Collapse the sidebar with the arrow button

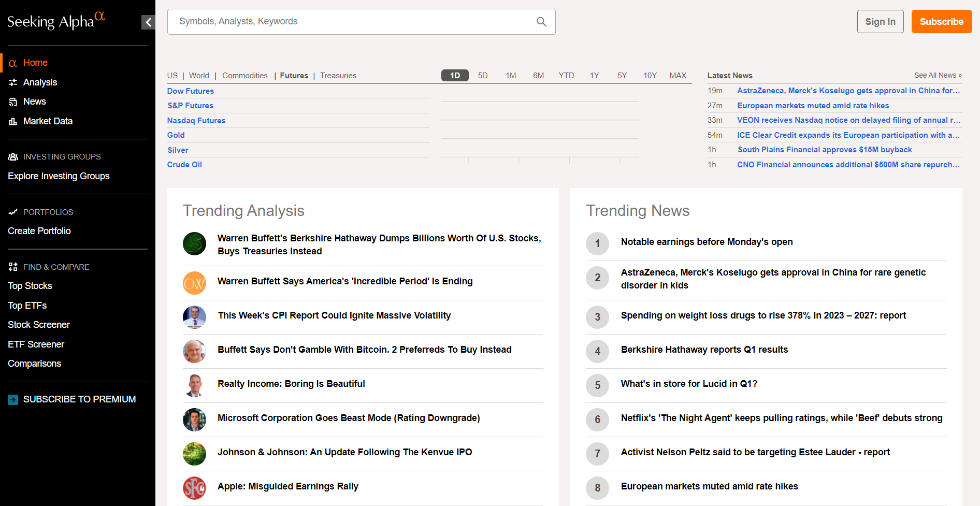pos(148,22)
